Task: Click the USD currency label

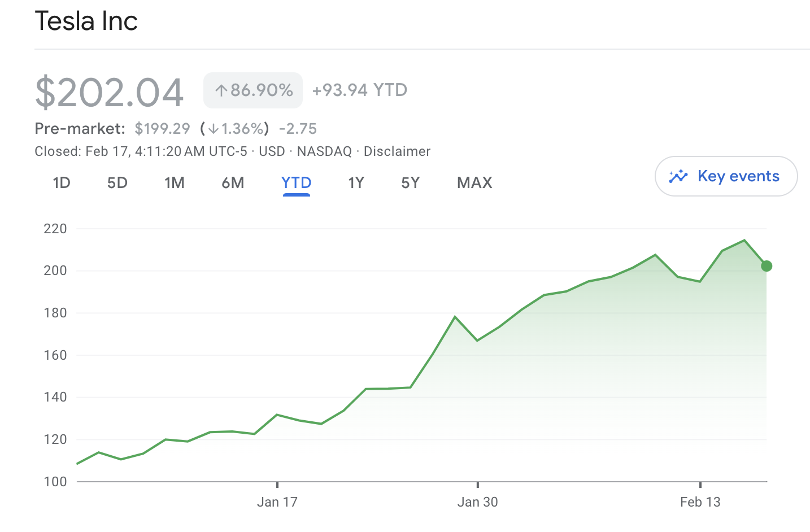Action: click(x=272, y=151)
